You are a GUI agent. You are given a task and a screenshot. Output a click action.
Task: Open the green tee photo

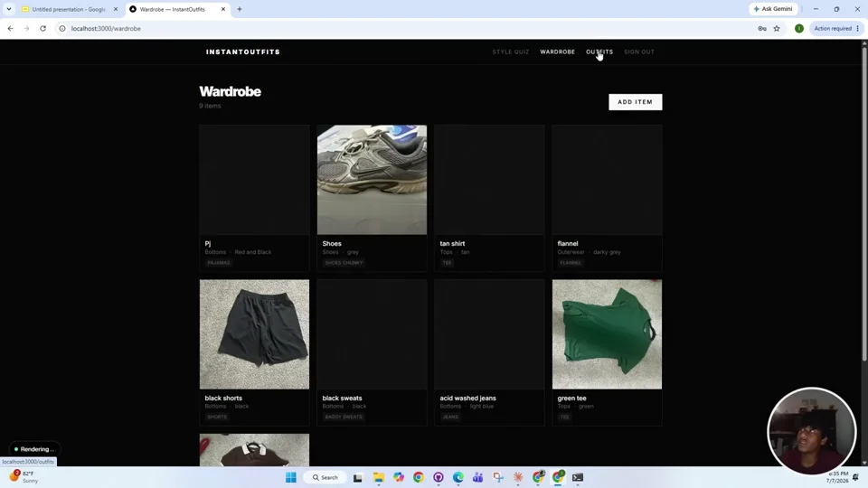(607, 334)
